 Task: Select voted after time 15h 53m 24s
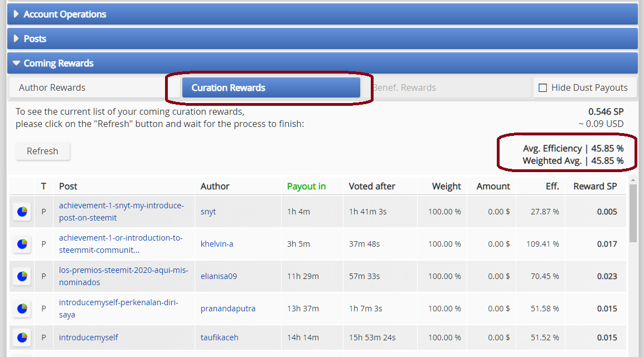point(372,338)
